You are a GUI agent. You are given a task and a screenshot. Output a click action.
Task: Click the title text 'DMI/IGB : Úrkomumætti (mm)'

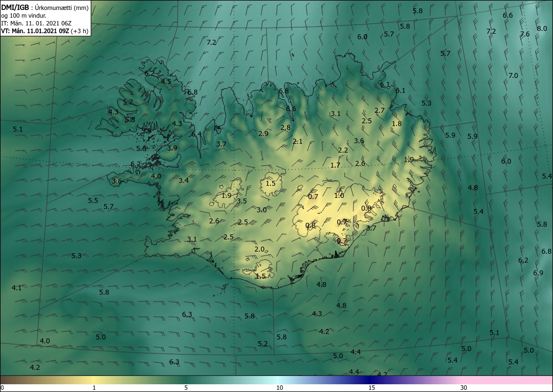(44, 8)
